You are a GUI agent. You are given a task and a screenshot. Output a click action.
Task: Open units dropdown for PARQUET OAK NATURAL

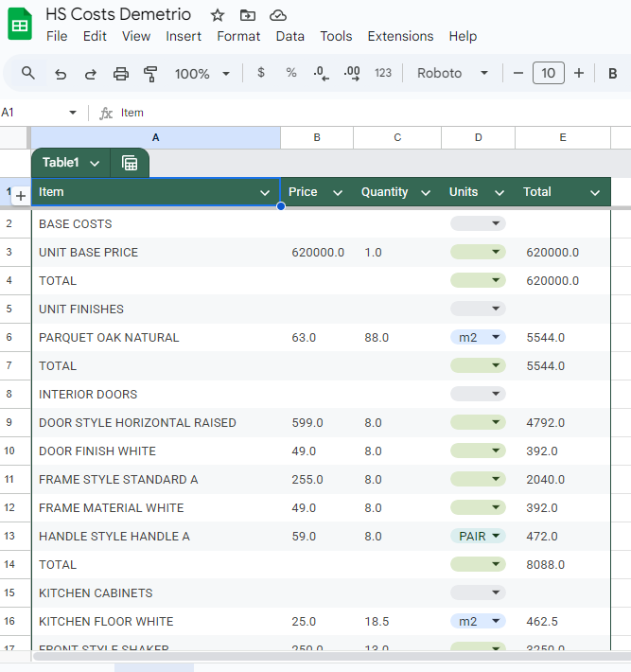(478, 337)
